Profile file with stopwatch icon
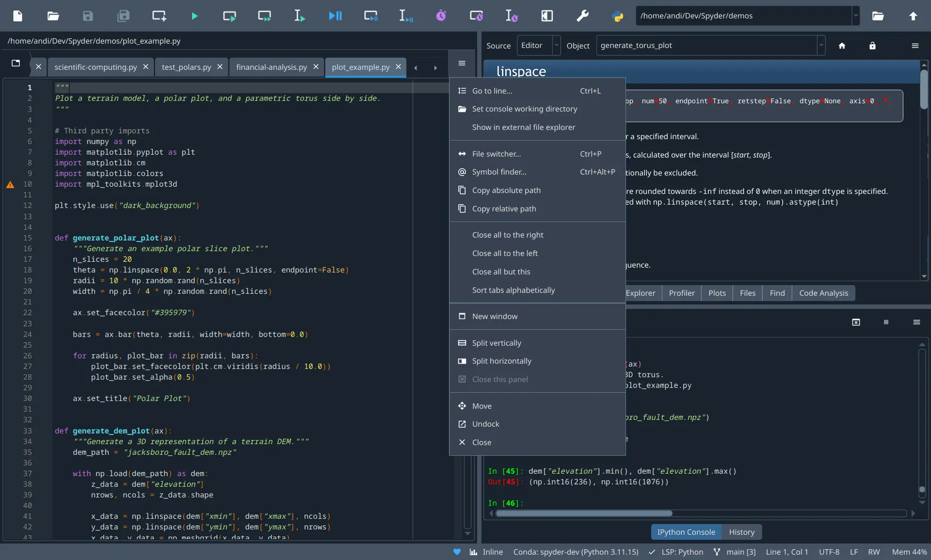This screenshot has width=931, height=560. (x=441, y=16)
